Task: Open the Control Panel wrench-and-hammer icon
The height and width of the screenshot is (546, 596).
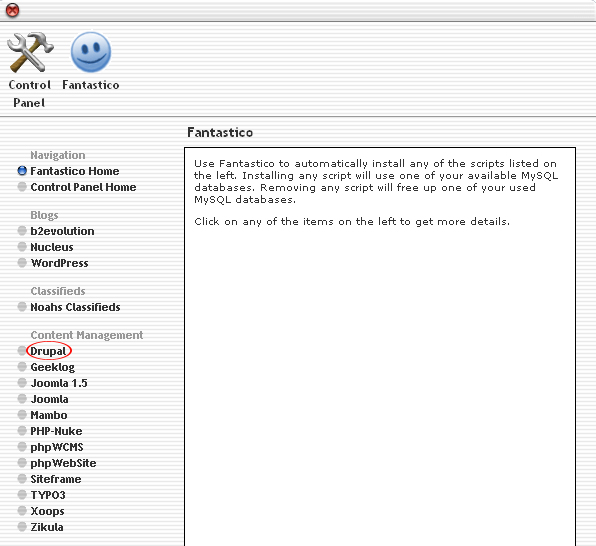Action: click(x=30, y=52)
